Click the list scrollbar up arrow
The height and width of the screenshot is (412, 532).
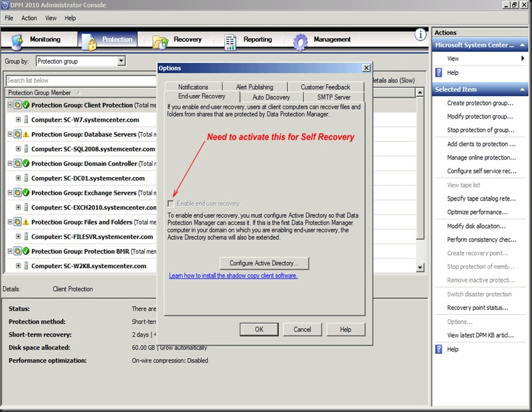coord(420,92)
